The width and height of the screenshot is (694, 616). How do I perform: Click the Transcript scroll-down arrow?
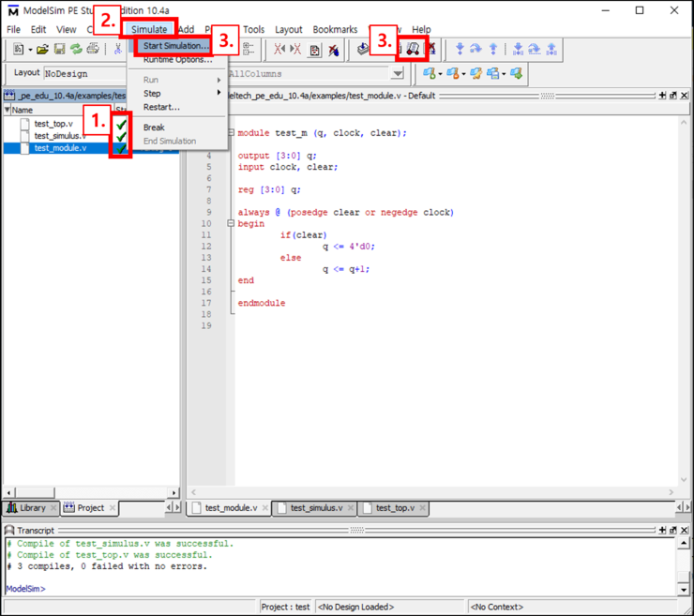pos(684,590)
